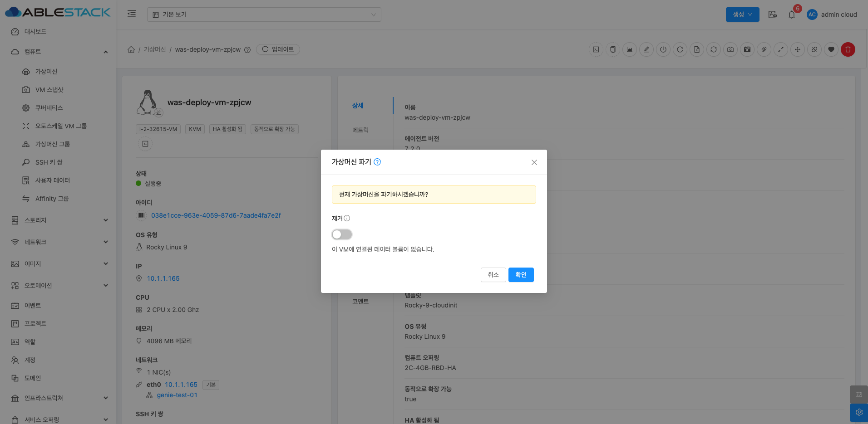Click the paperclip attach ISO icon
868x424 pixels.
[764, 49]
